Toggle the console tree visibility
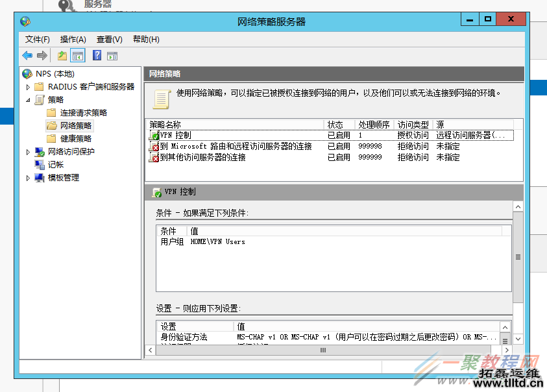The image size is (547, 392). click(x=77, y=56)
